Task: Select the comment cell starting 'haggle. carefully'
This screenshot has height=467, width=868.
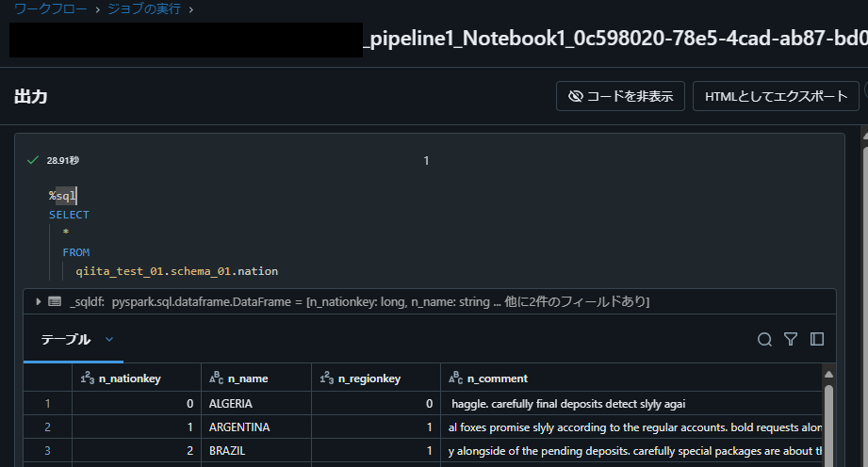Action: [631, 404]
